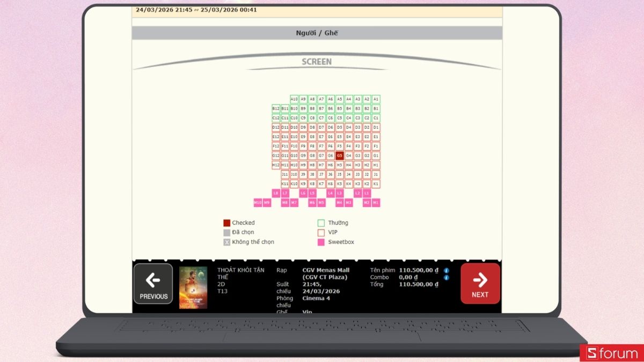This screenshot has height=362, width=644.
Task: Select VIP seat J11
Action: click(x=285, y=174)
